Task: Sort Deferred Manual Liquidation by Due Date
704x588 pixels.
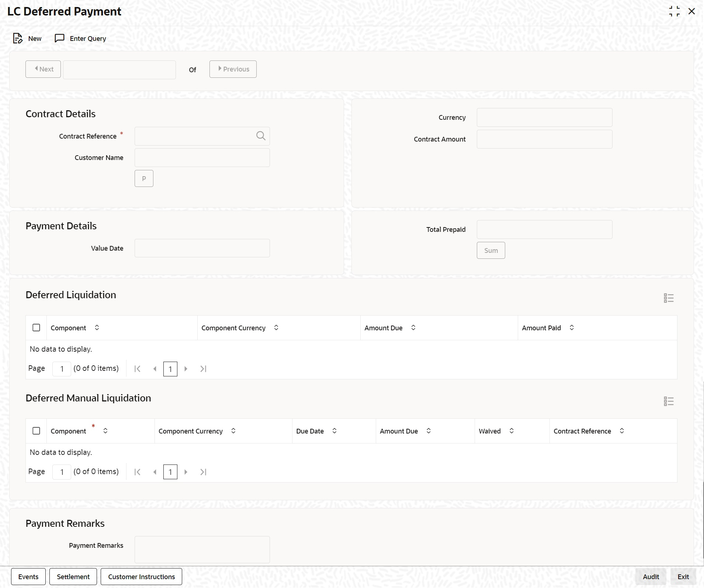Action: 334,431
